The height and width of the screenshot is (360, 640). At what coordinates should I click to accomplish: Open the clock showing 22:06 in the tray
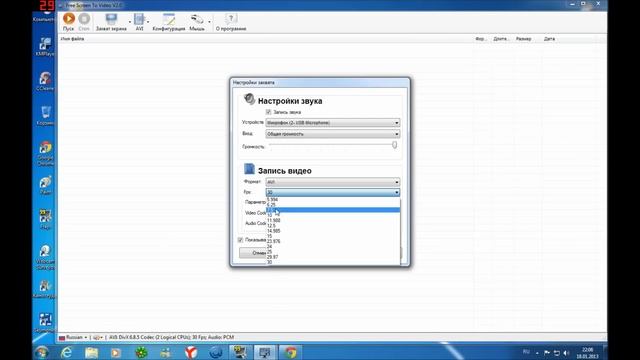tap(587, 353)
